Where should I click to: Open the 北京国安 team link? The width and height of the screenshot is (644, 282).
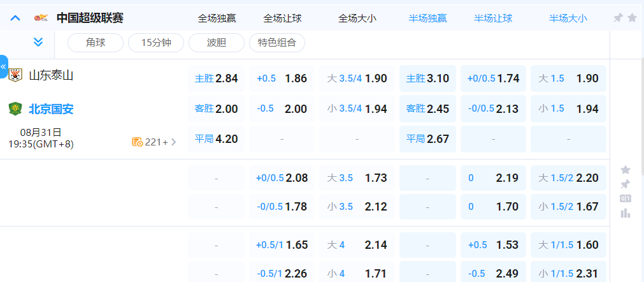(x=51, y=109)
